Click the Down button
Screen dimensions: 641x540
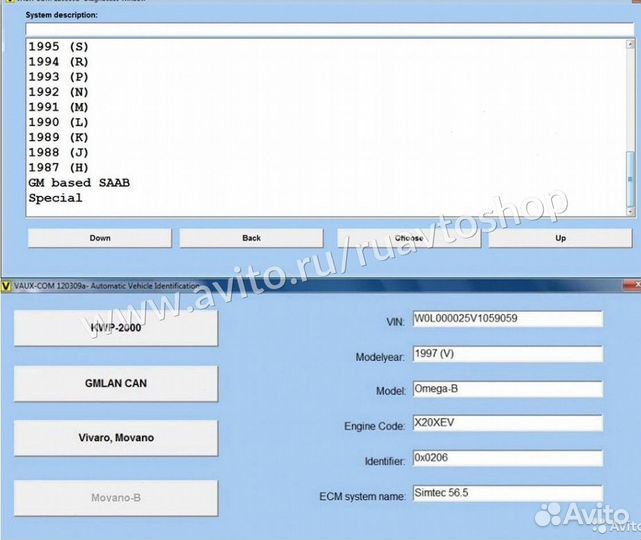point(100,238)
